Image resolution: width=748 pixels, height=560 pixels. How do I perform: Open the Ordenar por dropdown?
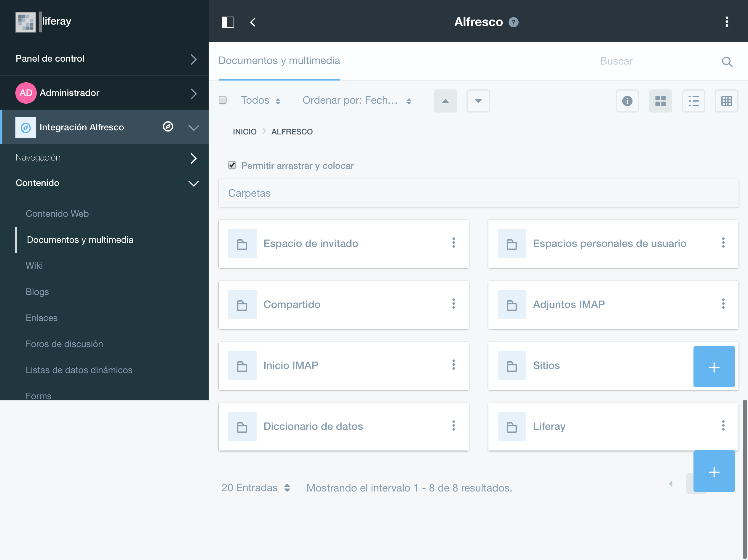tap(357, 100)
